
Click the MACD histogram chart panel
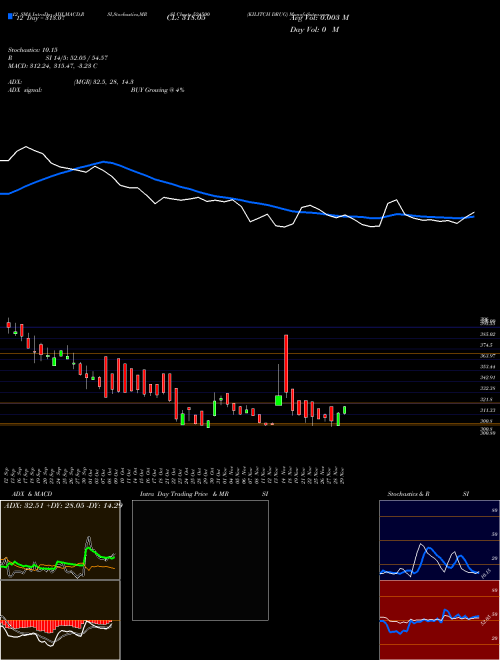[60, 620]
